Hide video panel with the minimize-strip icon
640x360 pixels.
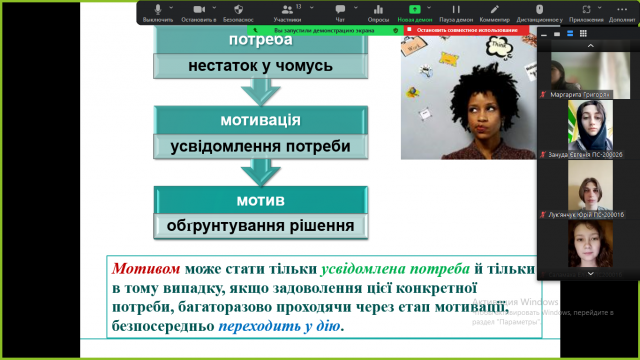(x=544, y=34)
